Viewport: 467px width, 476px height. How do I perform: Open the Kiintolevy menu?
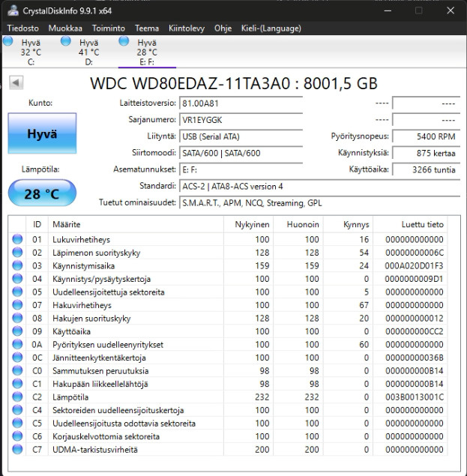[187, 28]
